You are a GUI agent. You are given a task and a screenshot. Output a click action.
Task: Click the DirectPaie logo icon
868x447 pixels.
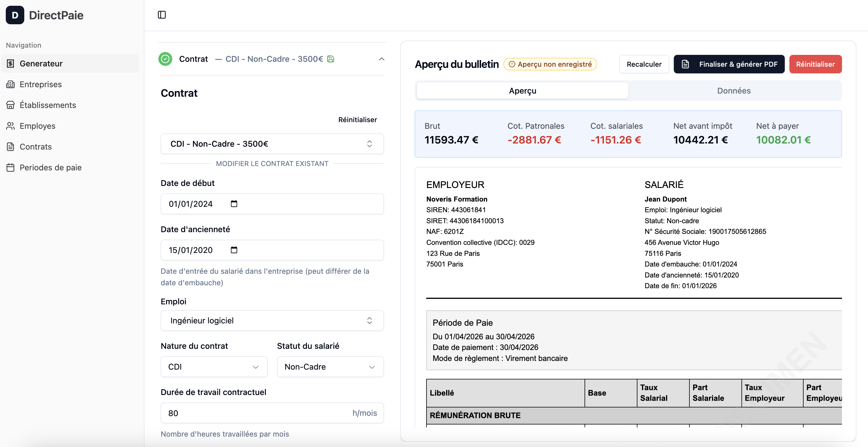point(15,15)
